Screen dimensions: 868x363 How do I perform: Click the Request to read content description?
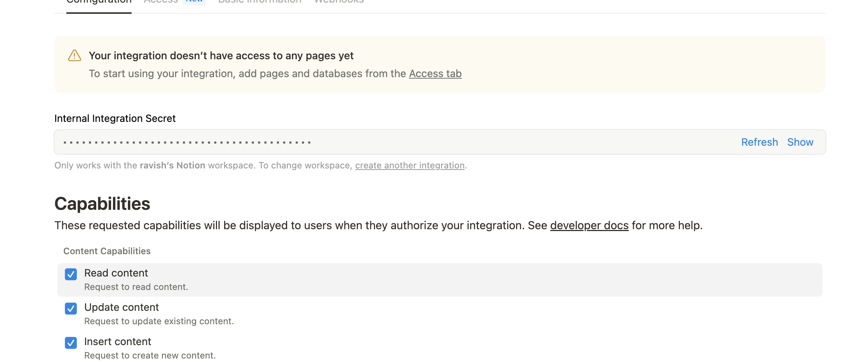pyautogui.click(x=136, y=287)
